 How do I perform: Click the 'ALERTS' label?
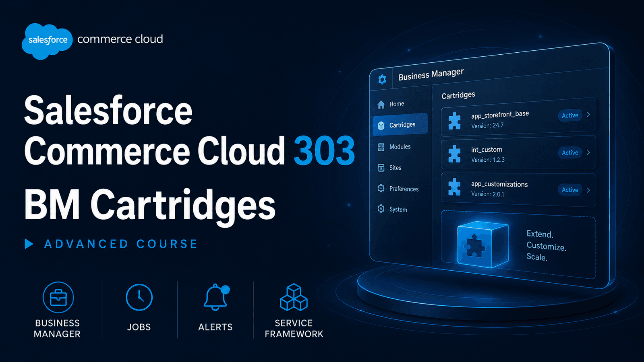215,327
